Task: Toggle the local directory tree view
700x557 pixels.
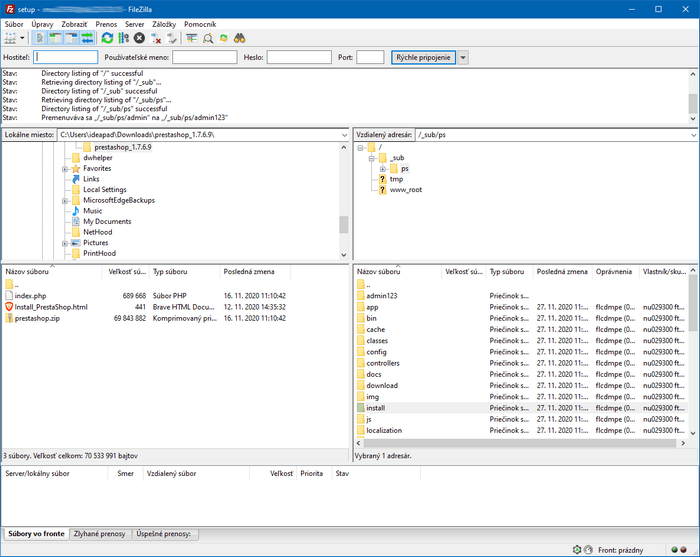Action: tap(56, 38)
